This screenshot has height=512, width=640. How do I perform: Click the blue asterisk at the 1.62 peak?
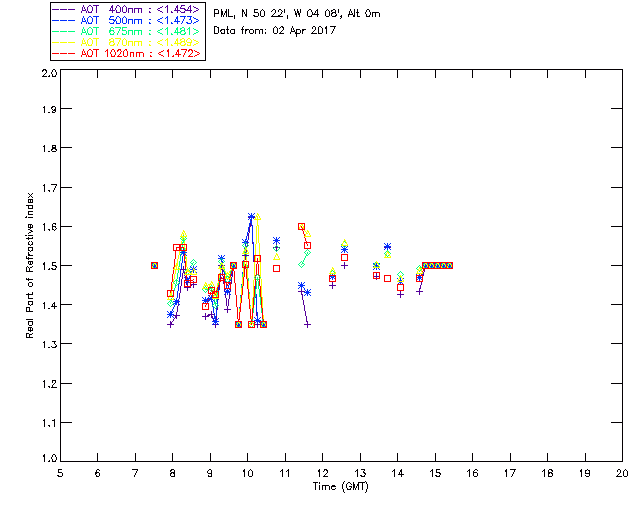[x=251, y=217]
